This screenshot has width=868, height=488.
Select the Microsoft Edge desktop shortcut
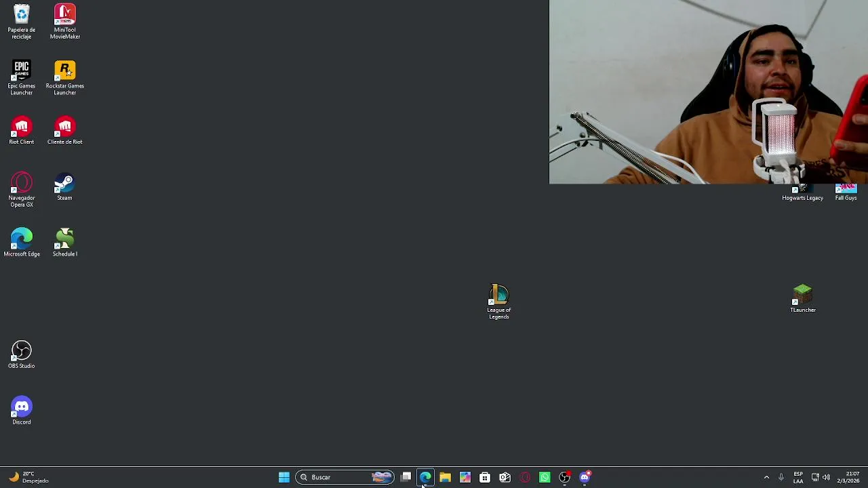[22, 243]
